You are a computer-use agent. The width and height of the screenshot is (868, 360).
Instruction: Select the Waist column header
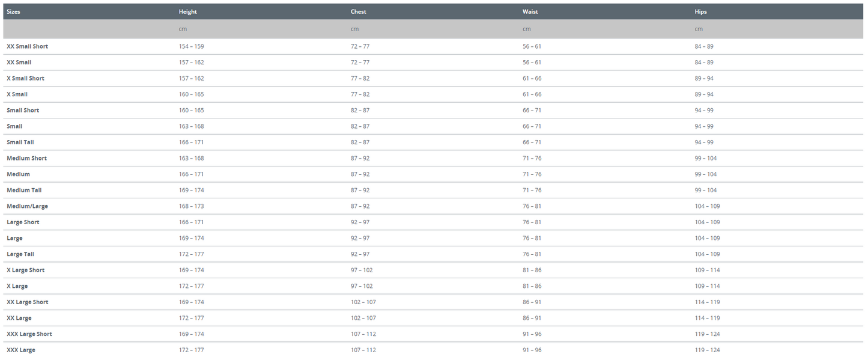click(x=530, y=12)
